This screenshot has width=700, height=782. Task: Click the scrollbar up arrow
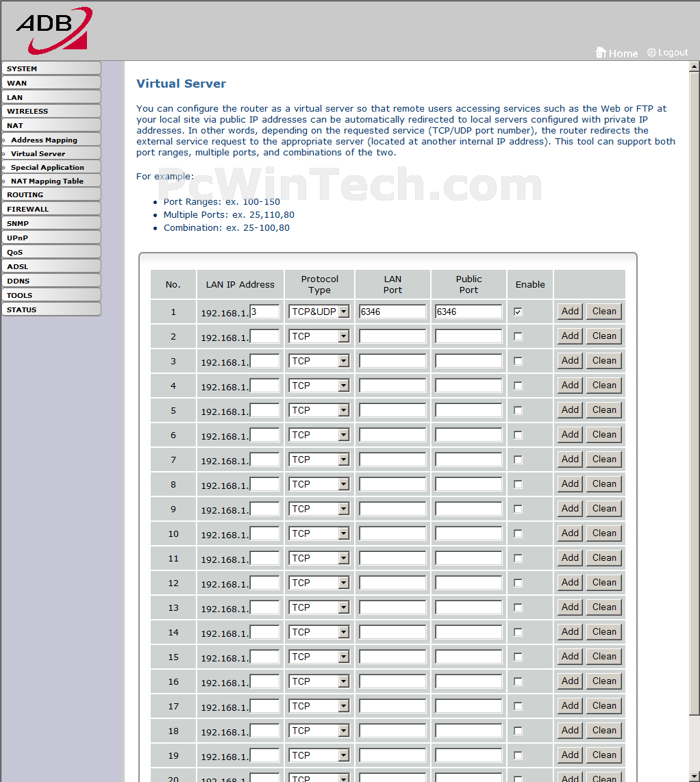(694, 66)
